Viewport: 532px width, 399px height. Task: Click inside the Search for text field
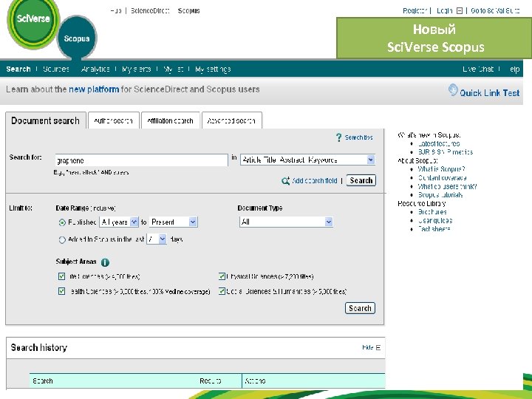[x=141, y=160]
